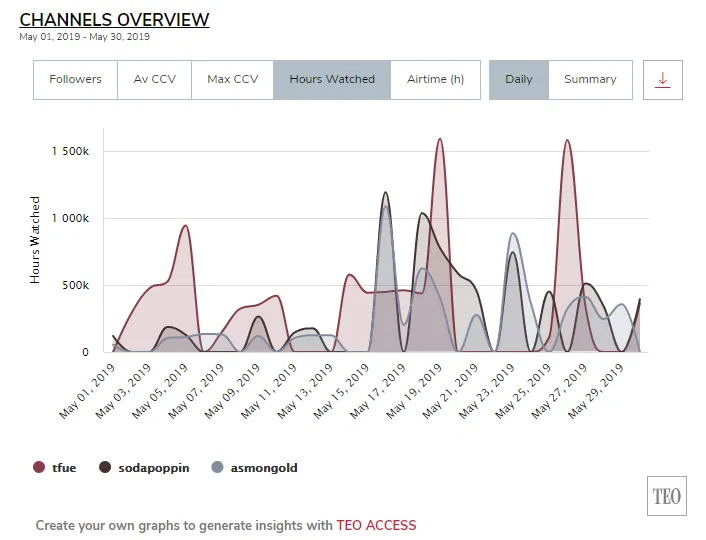Click the May 09, 2019 axis label
Screen dimensions: 706x540
(232, 391)
